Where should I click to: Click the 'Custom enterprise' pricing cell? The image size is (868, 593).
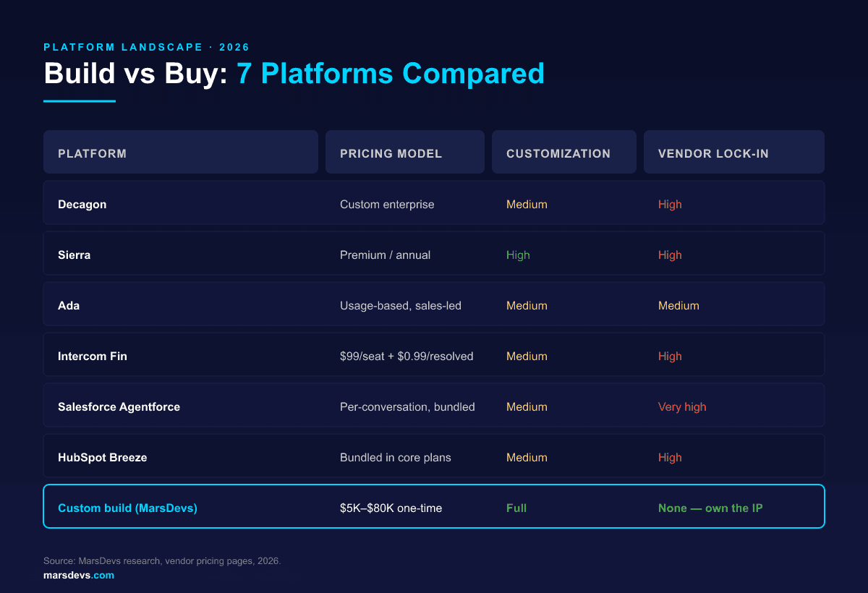click(387, 205)
